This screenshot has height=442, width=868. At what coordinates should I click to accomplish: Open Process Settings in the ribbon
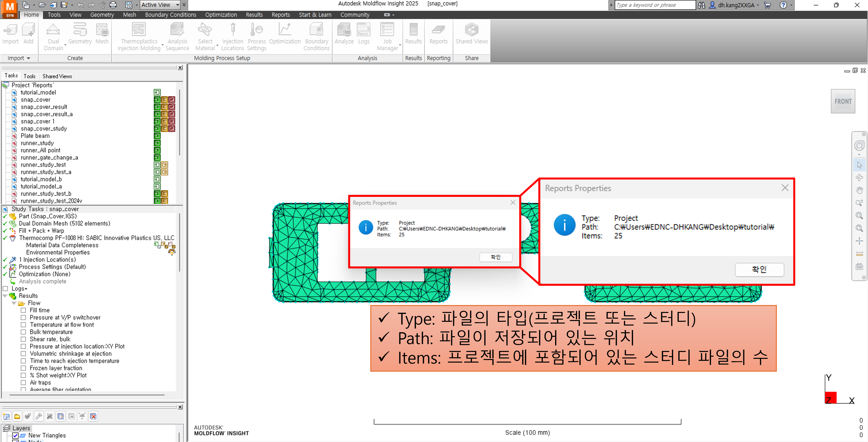coord(257,37)
